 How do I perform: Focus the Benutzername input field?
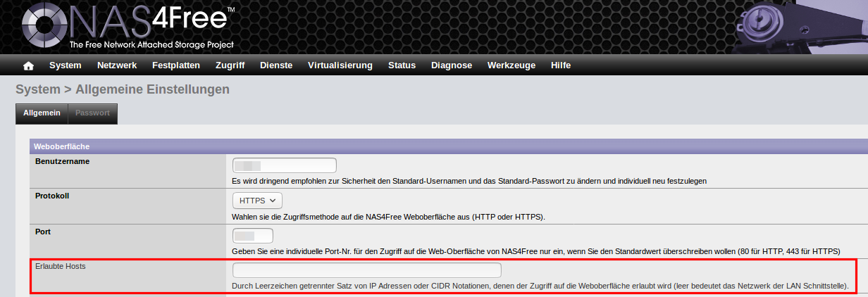(285, 166)
